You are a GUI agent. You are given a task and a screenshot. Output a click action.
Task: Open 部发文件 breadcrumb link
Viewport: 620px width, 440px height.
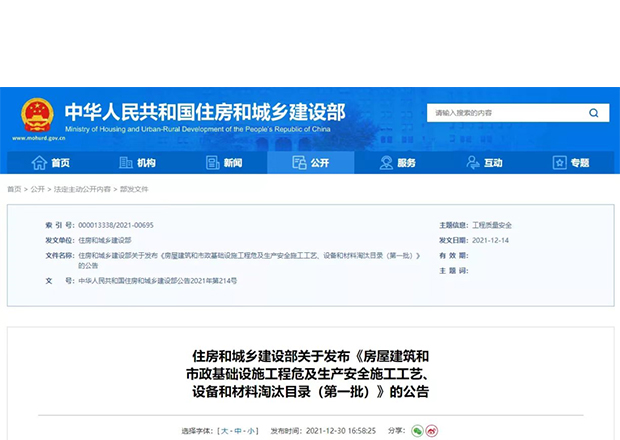pos(134,189)
